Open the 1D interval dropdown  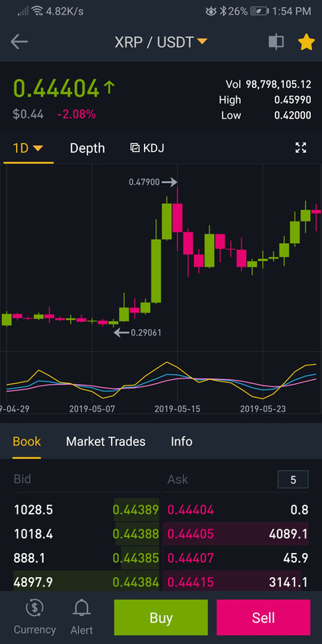(28, 148)
